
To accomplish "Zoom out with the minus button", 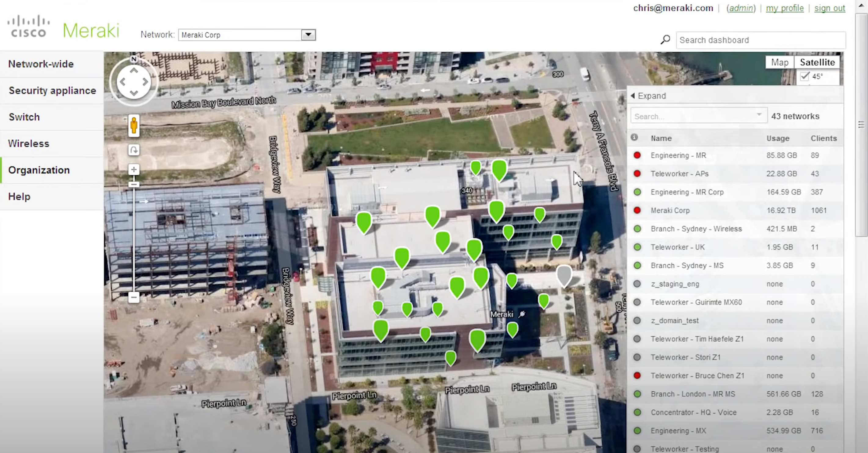I will point(134,297).
